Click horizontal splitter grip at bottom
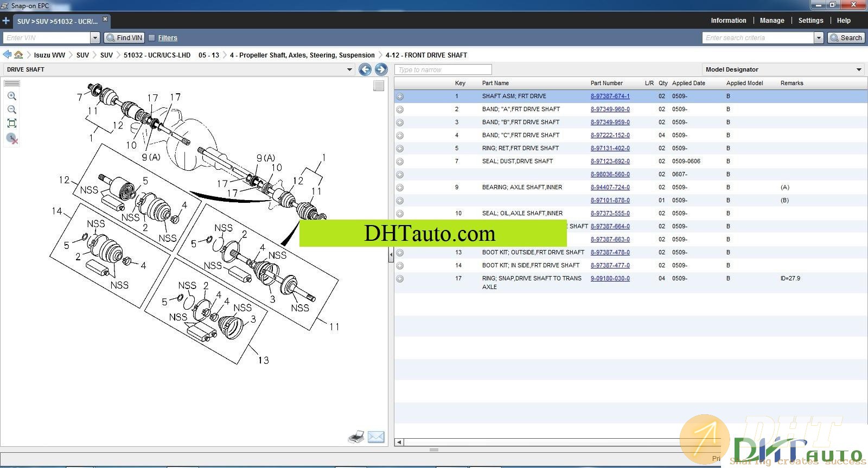This screenshot has height=468, width=868. click(x=434, y=450)
